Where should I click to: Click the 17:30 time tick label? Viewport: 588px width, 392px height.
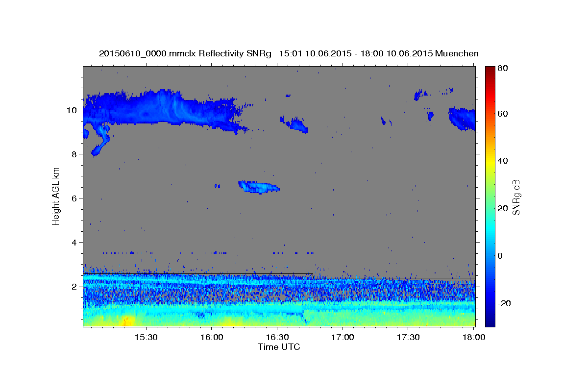coord(408,337)
